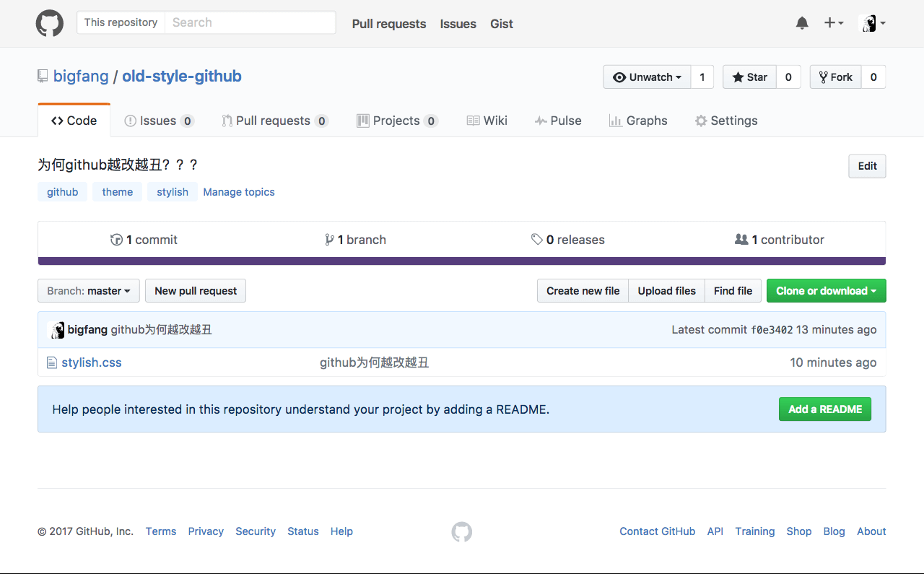
Task: Open the stylish.css file
Action: pos(92,362)
